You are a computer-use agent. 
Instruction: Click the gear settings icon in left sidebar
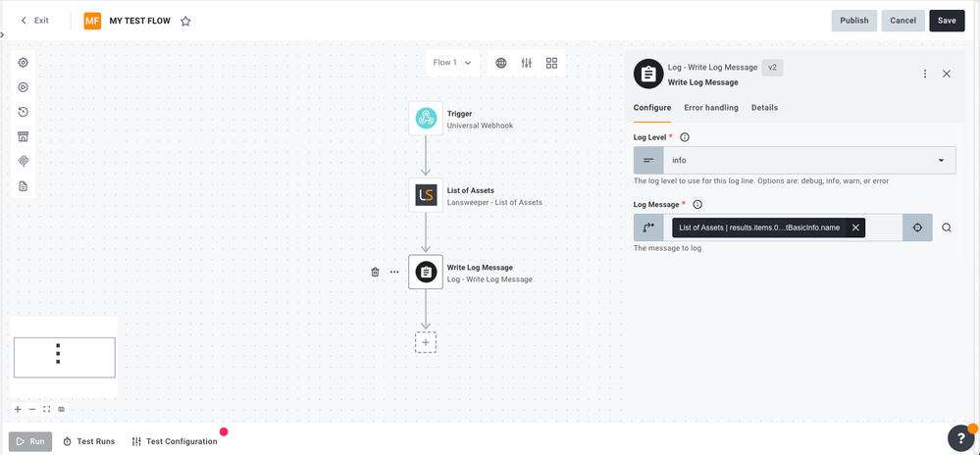[24, 63]
